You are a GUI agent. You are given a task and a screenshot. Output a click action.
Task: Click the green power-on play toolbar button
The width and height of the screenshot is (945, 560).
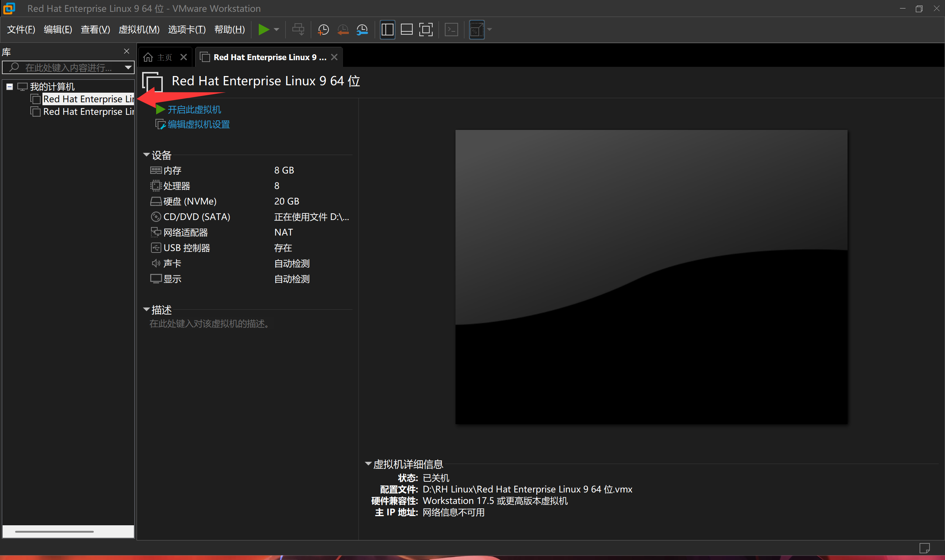[x=263, y=30]
